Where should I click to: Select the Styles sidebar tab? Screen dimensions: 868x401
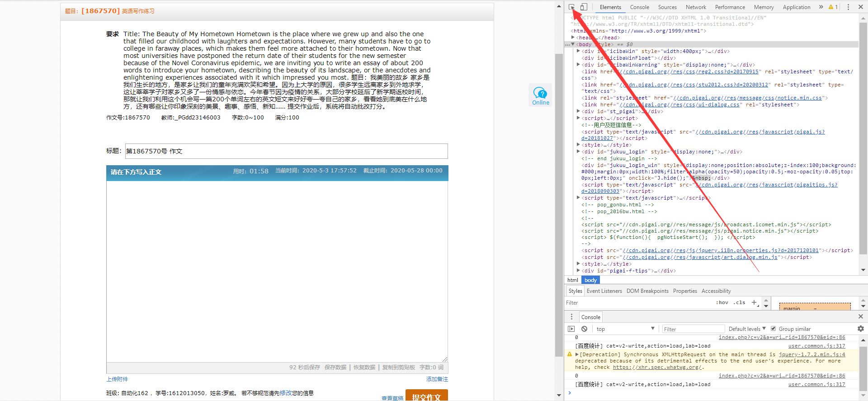[575, 291]
